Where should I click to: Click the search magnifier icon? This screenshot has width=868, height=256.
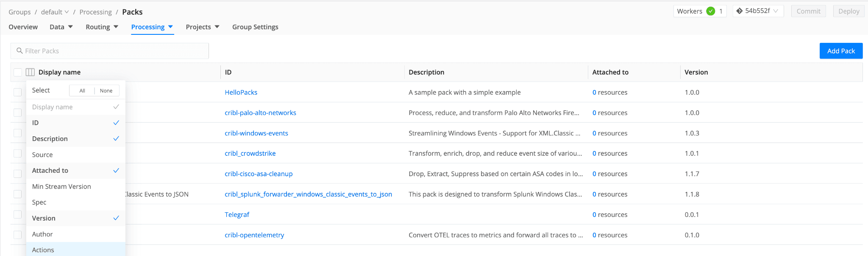click(x=19, y=51)
